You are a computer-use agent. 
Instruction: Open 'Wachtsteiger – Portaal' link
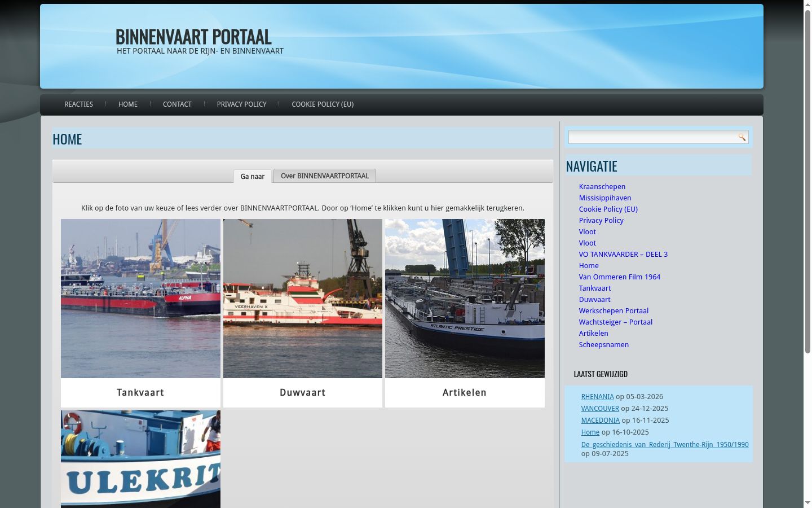pyautogui.click(x=615, y=322)
